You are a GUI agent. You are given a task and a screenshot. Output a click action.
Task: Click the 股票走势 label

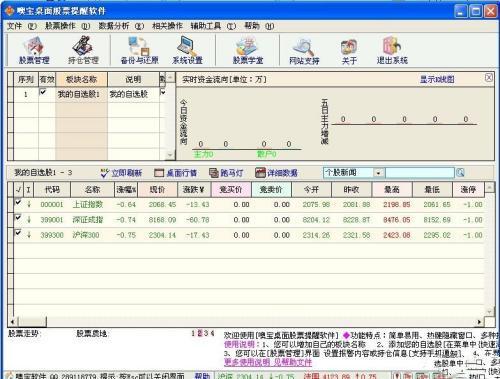click(x=23, y=333)
